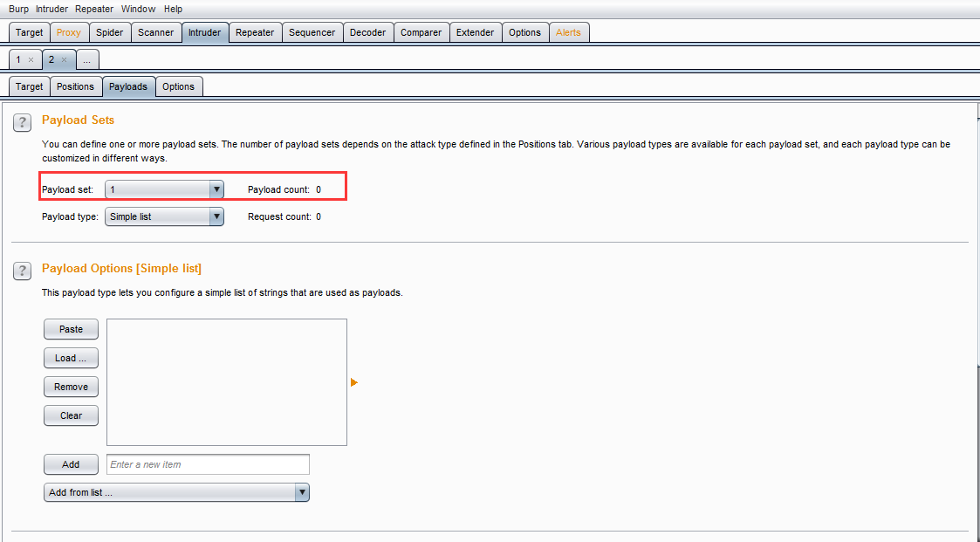Open the Window menu
Screen dimensions: 980x542
pos(138,9)
